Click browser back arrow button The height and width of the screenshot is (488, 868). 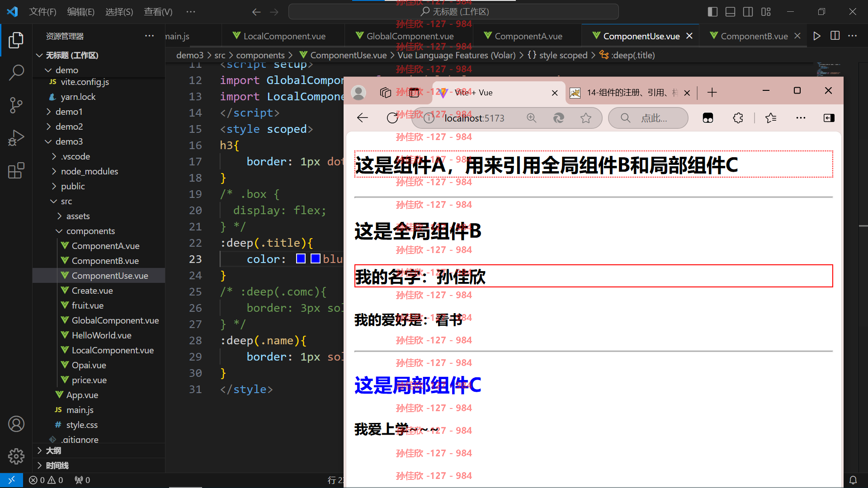pos(363,118)
